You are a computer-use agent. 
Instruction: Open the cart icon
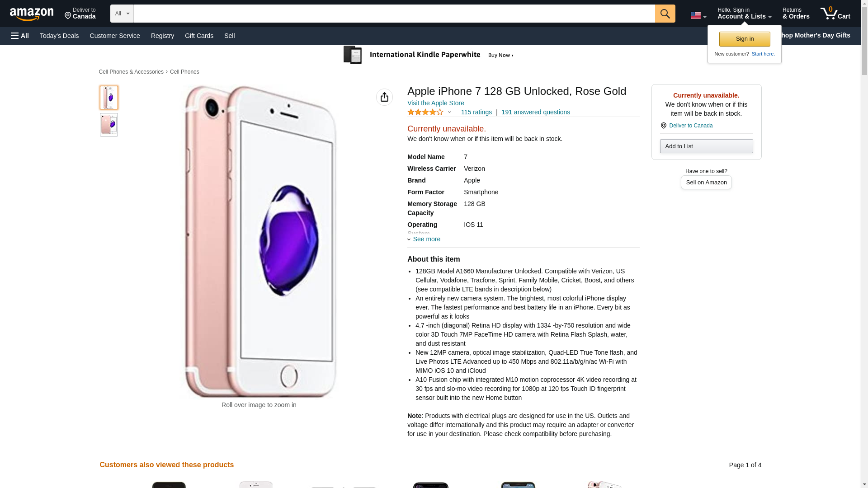tap(835, 14)
